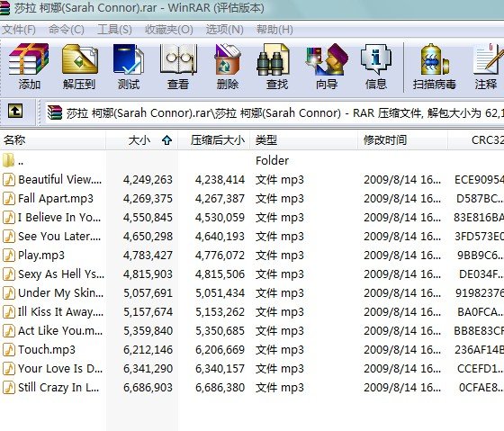
Task: Go up one folder level with the arrow button
Action: click(15, 111)
